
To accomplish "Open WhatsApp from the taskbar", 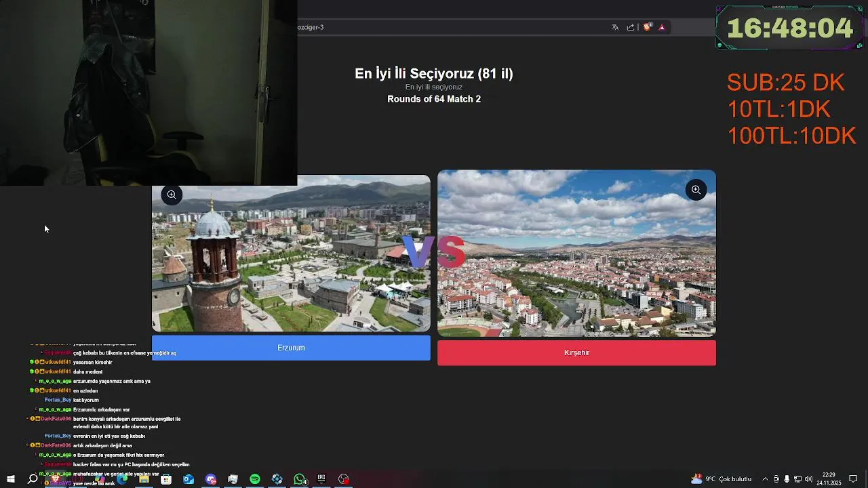I will tap(300, 479).
